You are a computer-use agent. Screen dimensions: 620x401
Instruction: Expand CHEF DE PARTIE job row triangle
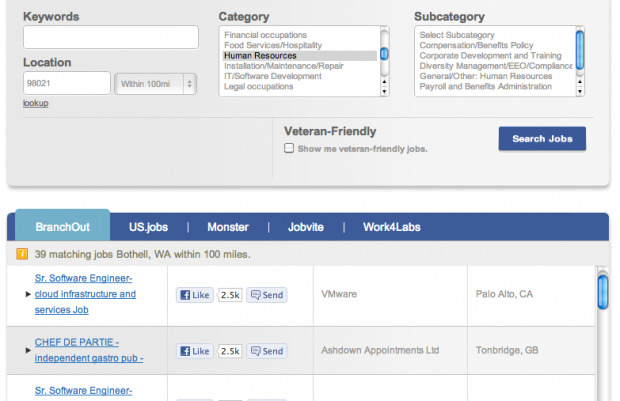point(28,350)
